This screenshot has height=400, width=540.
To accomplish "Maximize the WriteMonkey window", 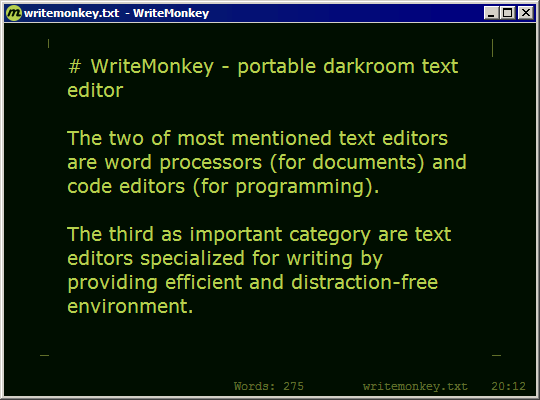I will (x=508, y=13).
